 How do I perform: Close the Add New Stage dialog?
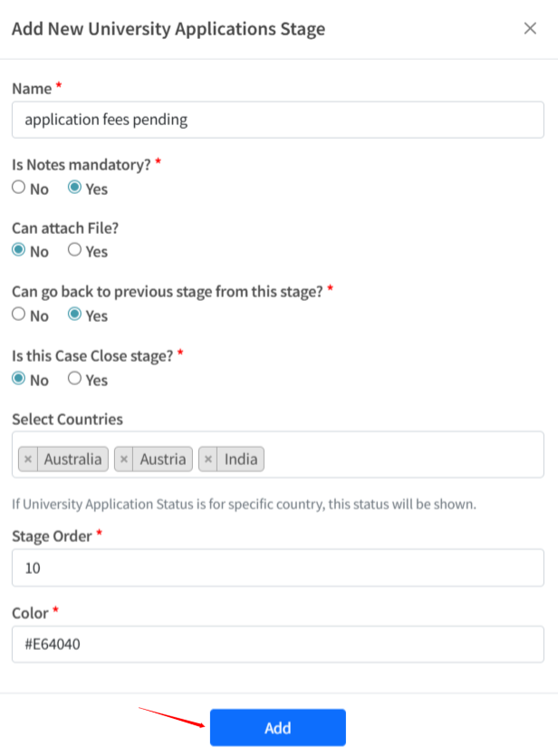530,28
